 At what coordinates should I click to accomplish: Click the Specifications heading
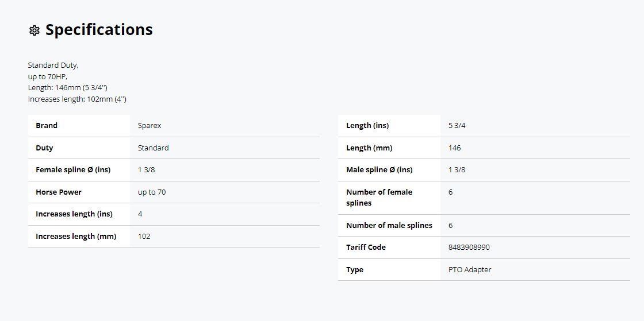coord(99,30)
